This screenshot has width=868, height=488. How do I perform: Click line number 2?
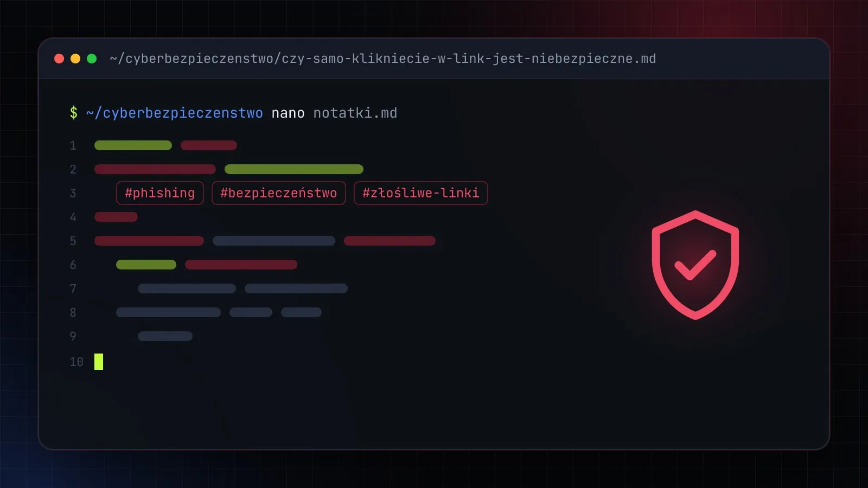pos(73,169)
